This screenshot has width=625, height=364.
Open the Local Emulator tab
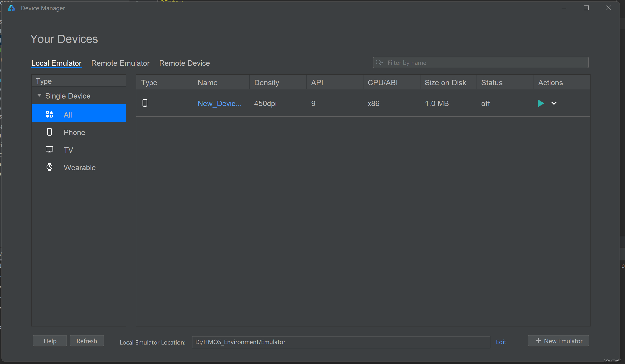56,63
